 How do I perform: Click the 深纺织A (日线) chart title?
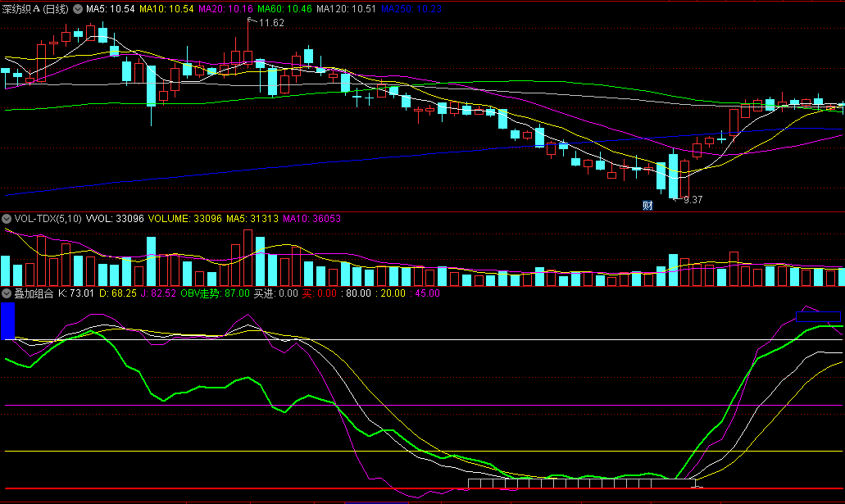pos(35,9)
